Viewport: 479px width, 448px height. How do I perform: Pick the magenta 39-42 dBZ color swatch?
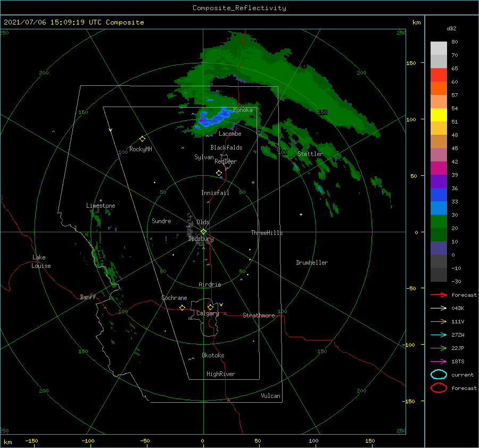(439, 168)
